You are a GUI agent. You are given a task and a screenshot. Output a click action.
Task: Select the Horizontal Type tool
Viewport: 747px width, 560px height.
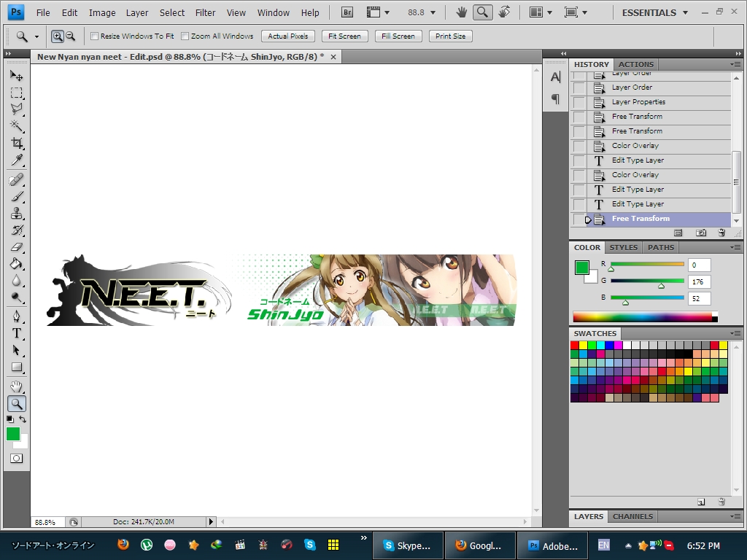coord(17,333)
